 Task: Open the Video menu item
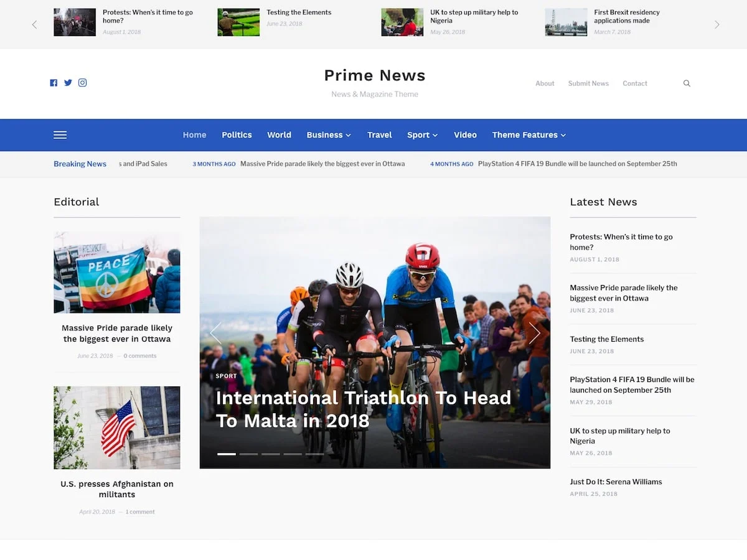pyautogui.click(x=465, y=135)
